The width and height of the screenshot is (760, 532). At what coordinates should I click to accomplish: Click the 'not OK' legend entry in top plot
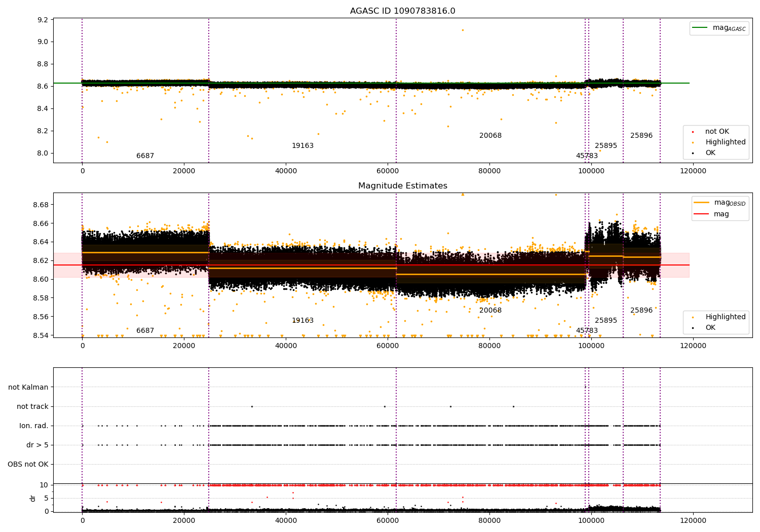(710, 132)
